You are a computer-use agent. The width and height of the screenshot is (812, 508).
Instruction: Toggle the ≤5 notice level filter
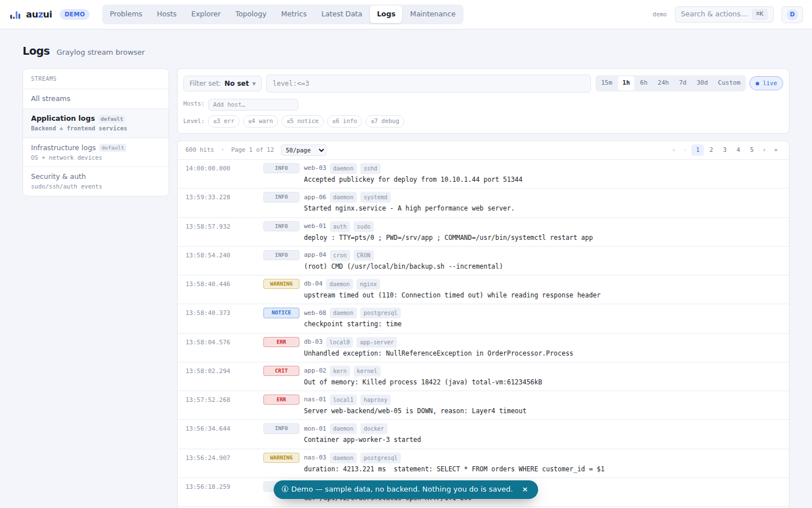(303, 121)
